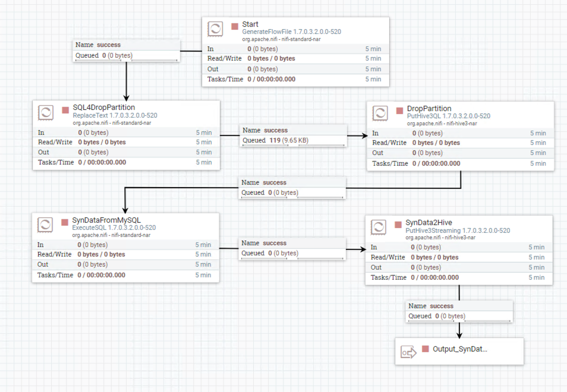
Task: Click the DropPartition processor icon
Action: click(380, 113)
